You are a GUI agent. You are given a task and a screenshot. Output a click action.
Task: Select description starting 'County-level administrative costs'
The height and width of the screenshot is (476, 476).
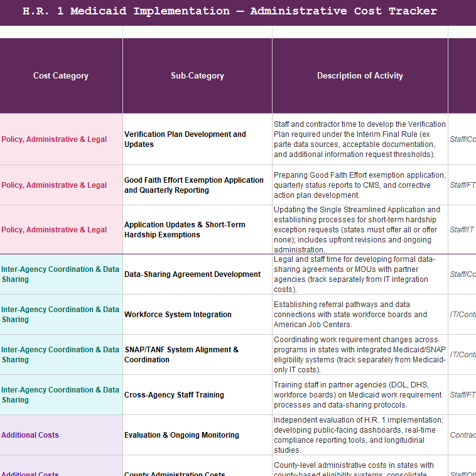360,466
